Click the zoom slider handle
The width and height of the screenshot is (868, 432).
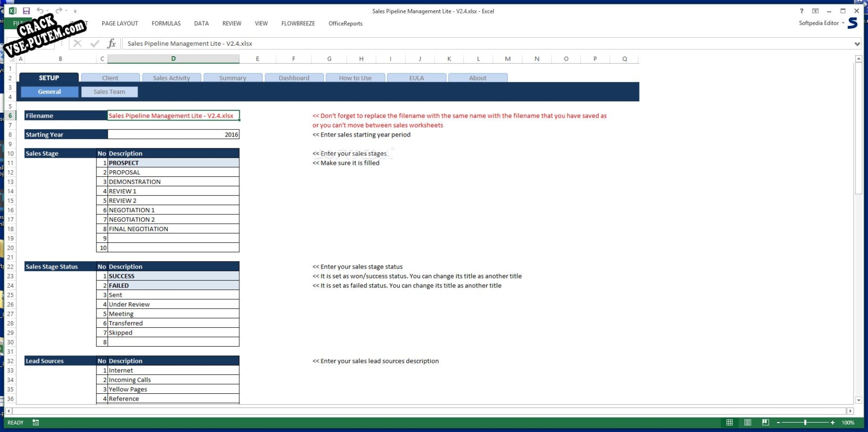tap(805, 423)
